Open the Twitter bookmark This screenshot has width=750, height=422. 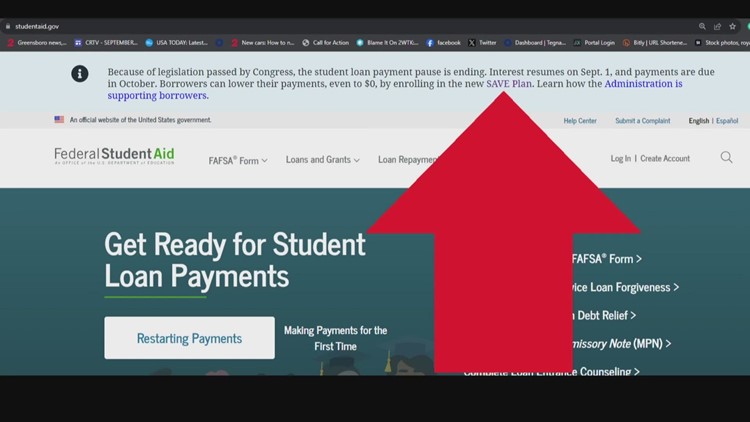click(482, 43)
